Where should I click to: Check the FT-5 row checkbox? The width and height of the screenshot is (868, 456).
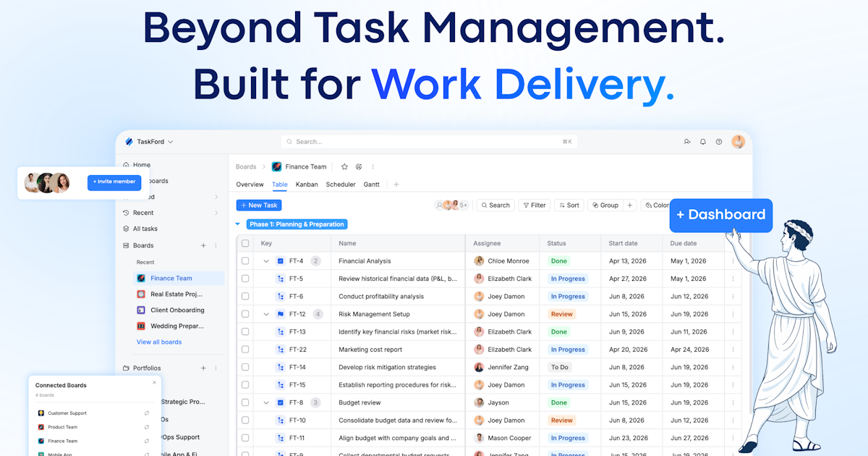tap(245, 279)
